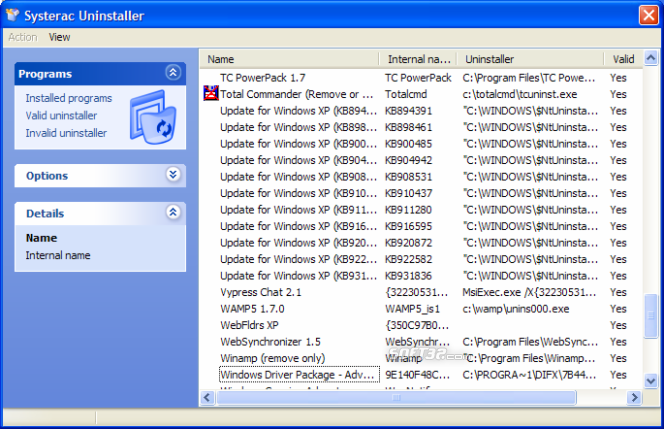Click MsiExec.exe uninstaller cell for Vypress
Image resolution: width=664 pixels, height=429 pixels.
529,293
